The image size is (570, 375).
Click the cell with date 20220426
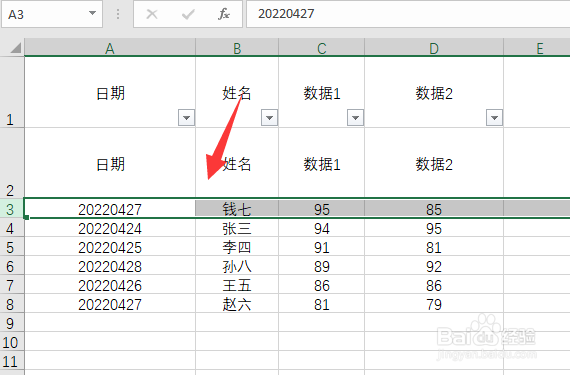point(110,285)
